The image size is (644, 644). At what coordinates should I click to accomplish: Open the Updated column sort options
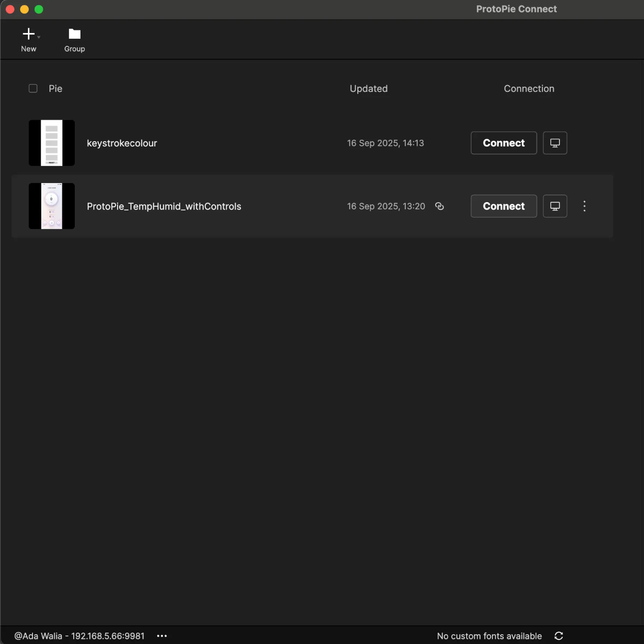(x=369, y=88)
